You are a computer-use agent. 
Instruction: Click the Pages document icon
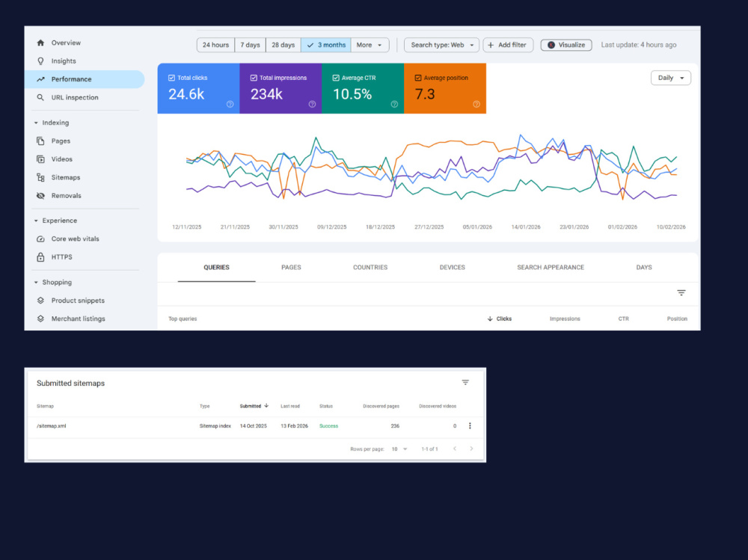tap(40, 141)
